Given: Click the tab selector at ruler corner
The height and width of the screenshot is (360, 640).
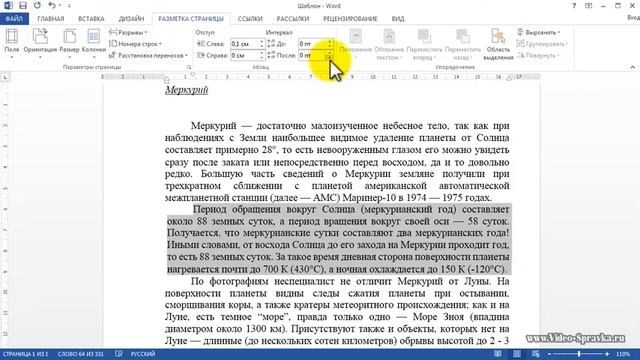Looking at the screenshot, I should pos(5,77).
